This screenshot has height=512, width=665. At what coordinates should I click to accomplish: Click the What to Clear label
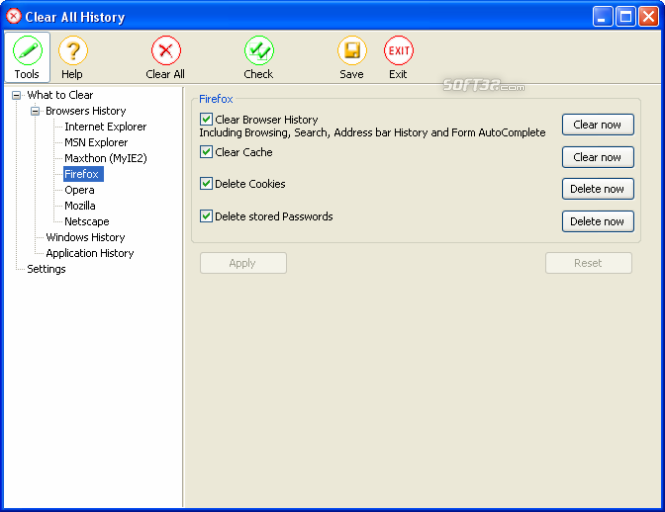click(60, 95)
